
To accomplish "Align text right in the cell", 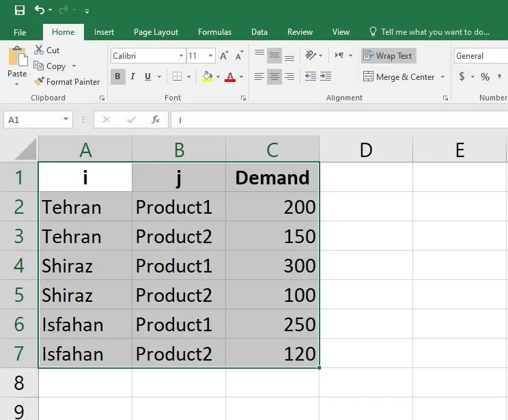I will (290, 76).
